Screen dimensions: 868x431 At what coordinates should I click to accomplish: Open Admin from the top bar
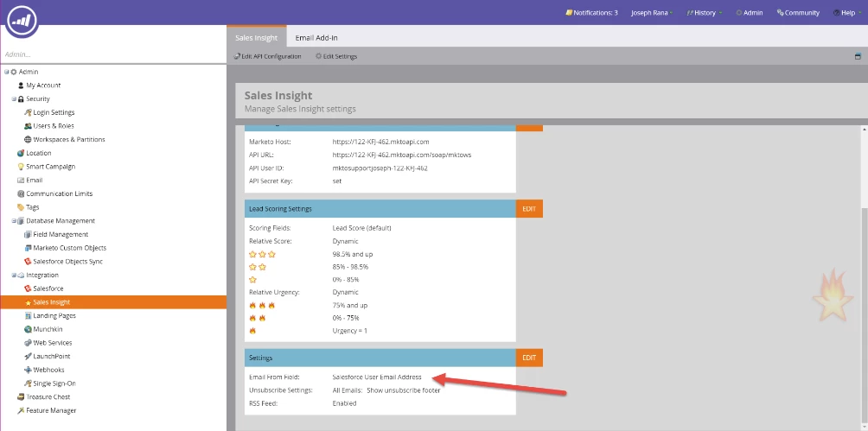tap(749, 13)
